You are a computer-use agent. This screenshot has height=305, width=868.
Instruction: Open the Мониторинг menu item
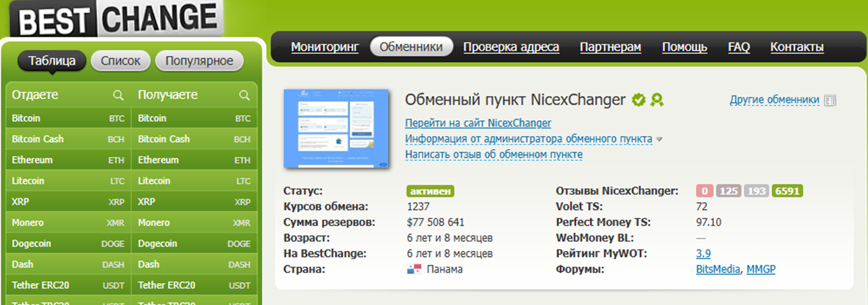pos(325,47)
